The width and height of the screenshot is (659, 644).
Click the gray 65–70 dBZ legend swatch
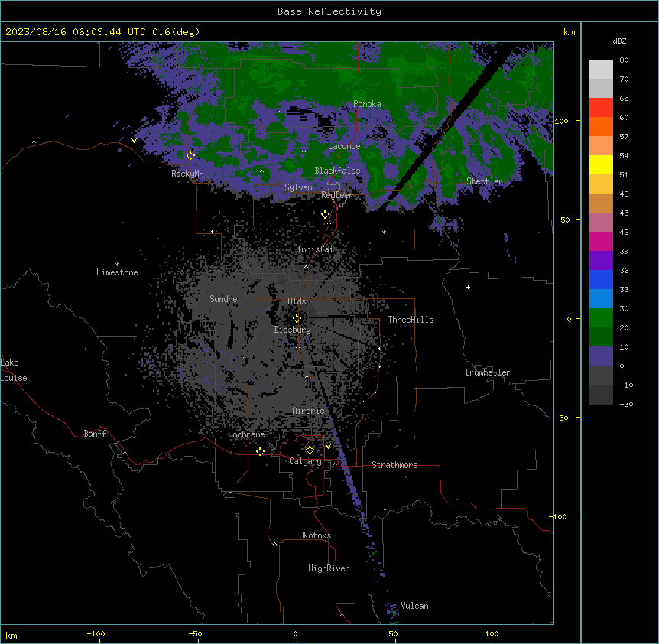[601, 88]
